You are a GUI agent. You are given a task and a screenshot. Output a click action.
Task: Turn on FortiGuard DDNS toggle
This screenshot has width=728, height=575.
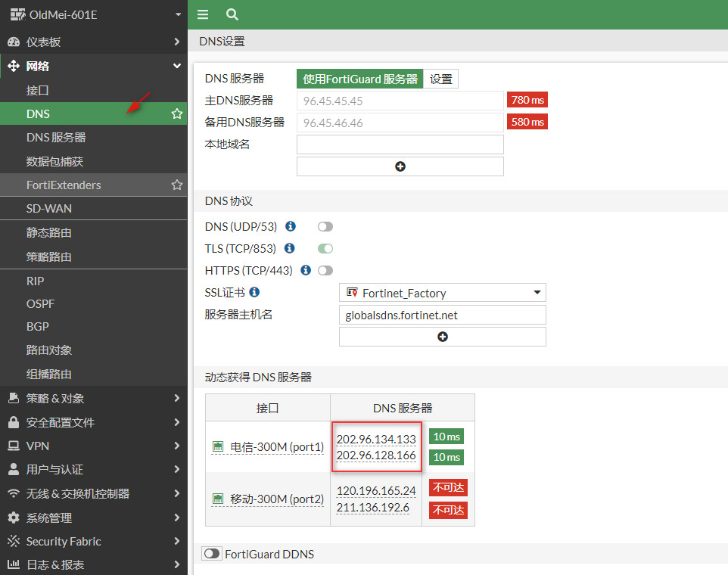[x=212, y=554]
